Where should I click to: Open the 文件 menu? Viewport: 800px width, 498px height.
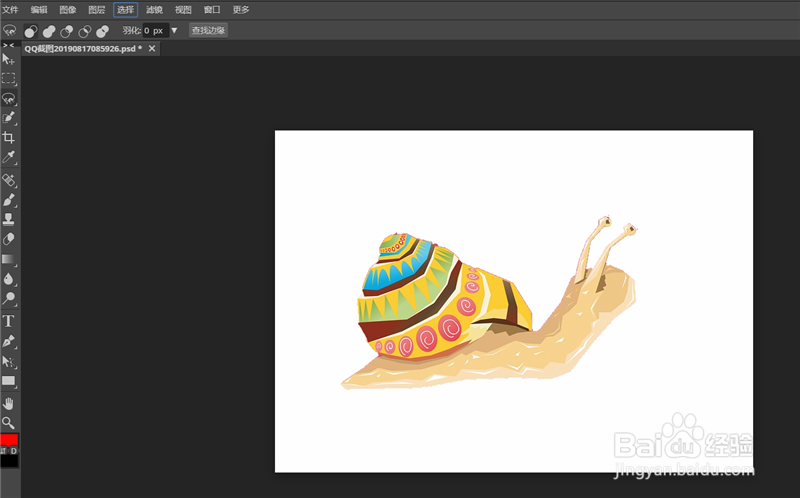click(10, 10)
